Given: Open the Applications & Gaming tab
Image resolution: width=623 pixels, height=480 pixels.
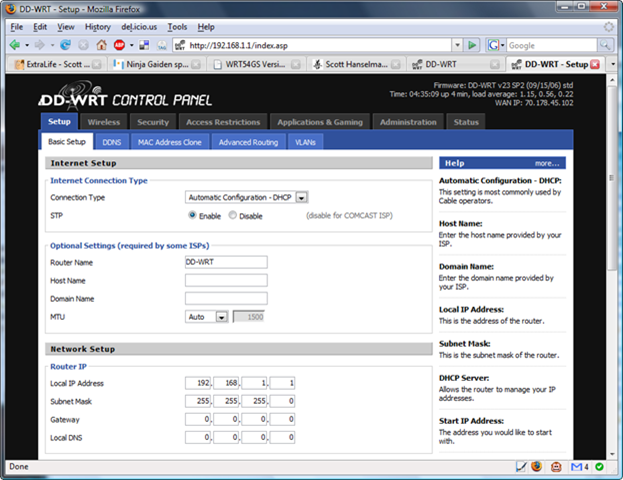Looking at the screenshot, I should pyautogui.click(x=320, y=122).
